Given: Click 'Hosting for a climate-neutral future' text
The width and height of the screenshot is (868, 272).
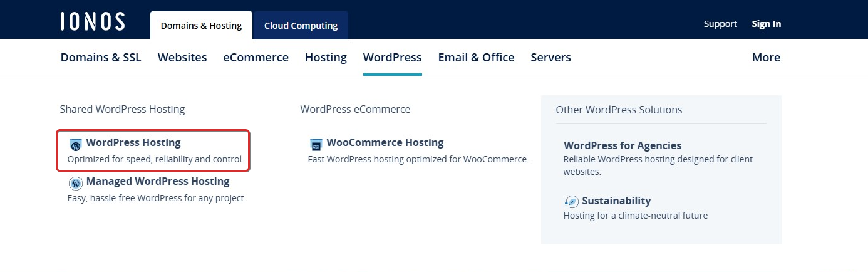Looking at the screenshot, I should click(x=636, y=216).
